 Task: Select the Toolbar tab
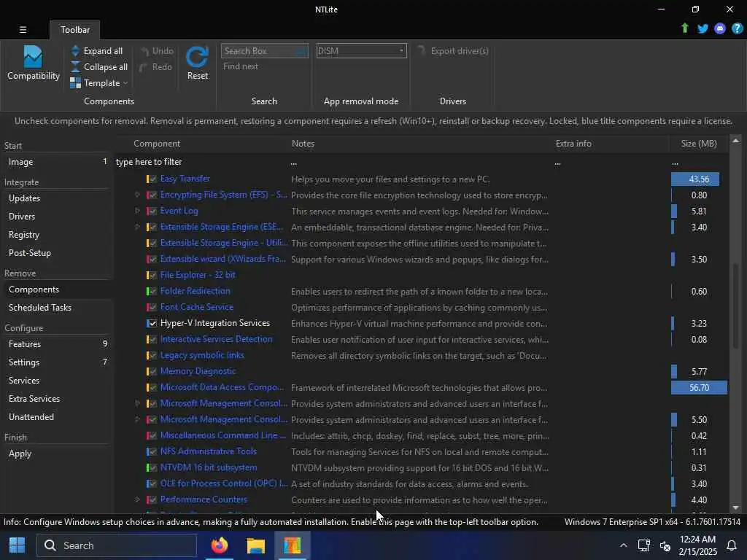(x=75, y=29)
